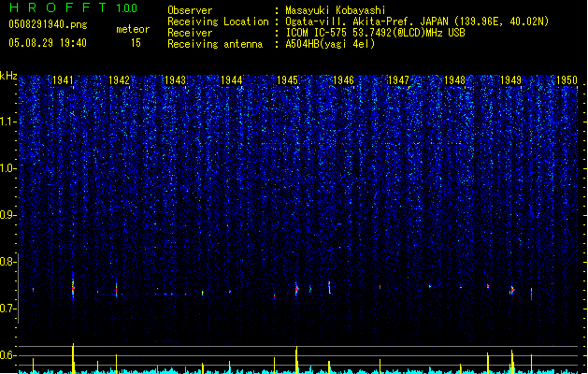Click the HROFFT 1.0.0 title text
The image size is (588, 374).
[73, 7]
